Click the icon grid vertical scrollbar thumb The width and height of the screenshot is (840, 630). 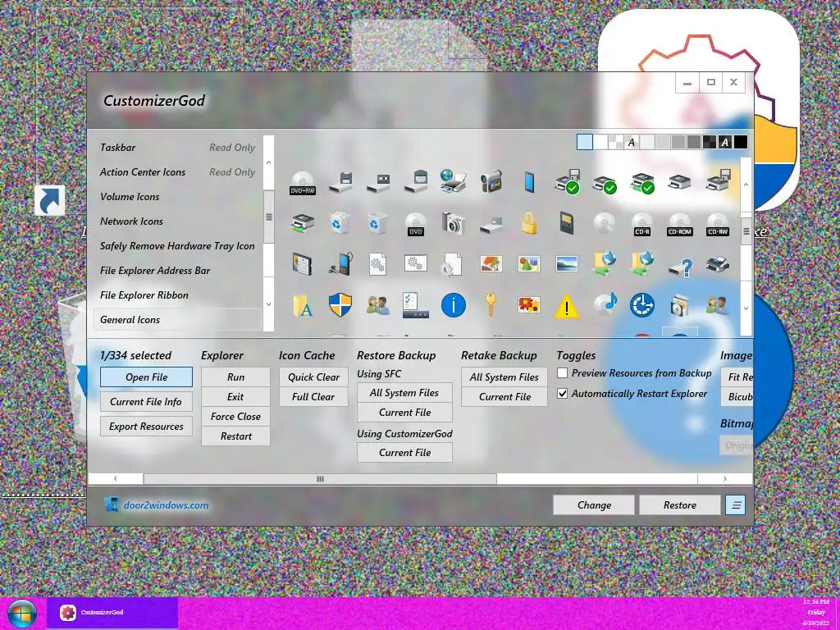click(746, 231)
